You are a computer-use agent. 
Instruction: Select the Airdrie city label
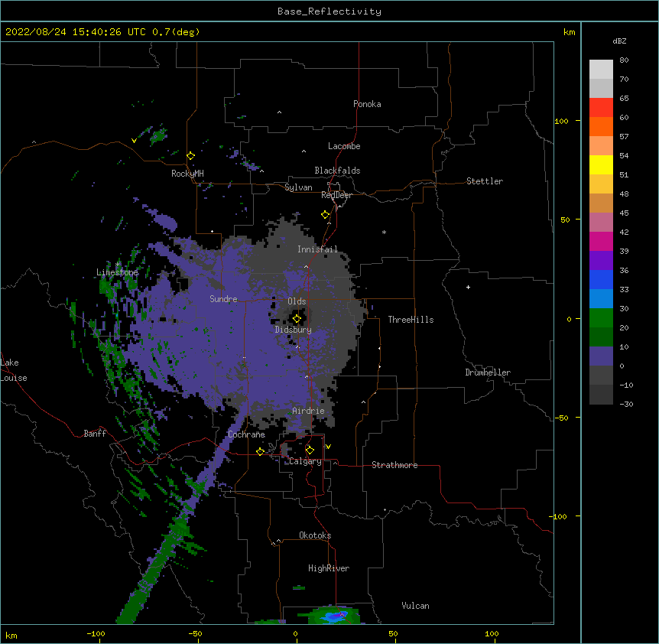pyautogui.click(x=309, y=411)
